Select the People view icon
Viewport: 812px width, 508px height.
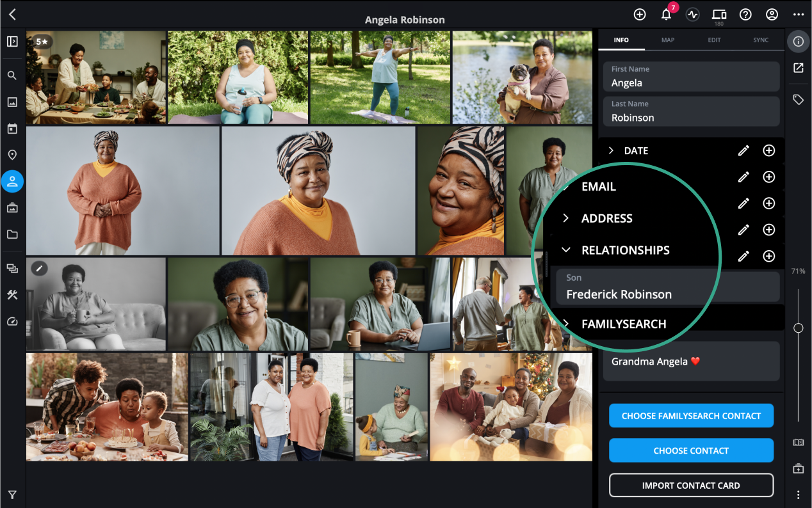[12, 181]
